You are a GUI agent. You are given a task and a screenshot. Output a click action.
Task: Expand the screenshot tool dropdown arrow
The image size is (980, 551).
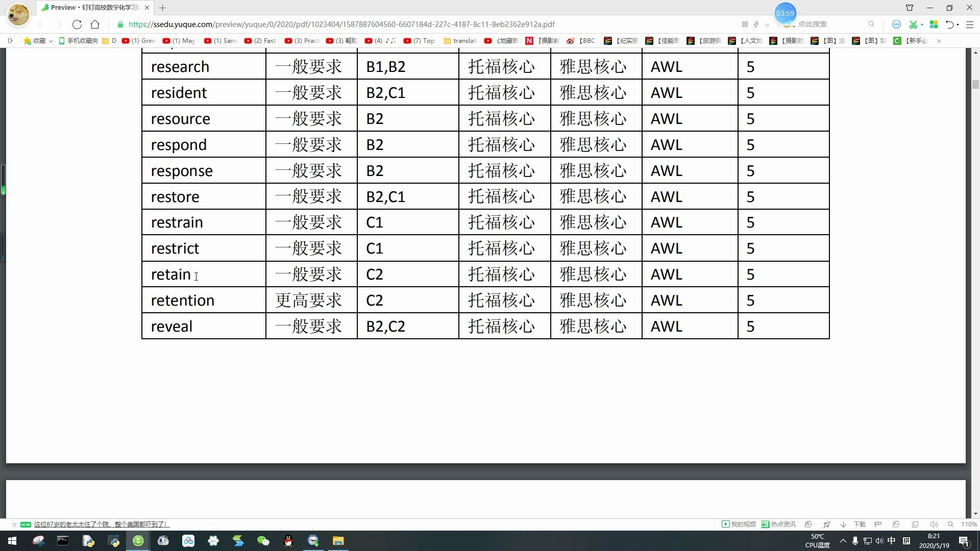coord(922,24)
